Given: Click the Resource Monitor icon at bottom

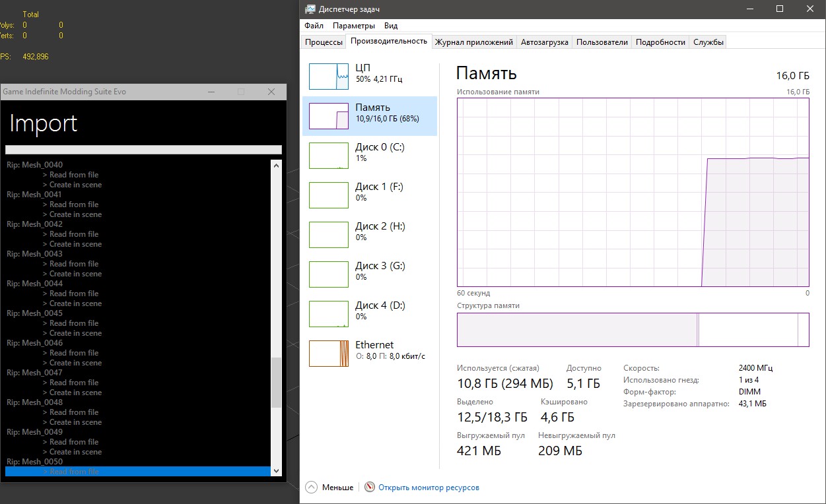Looking at the screenshot, I should (370, 488).
